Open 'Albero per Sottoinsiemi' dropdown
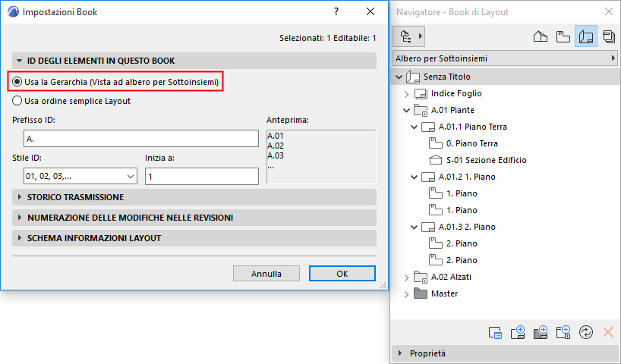The image size is (621, 364). pos(505,58)
